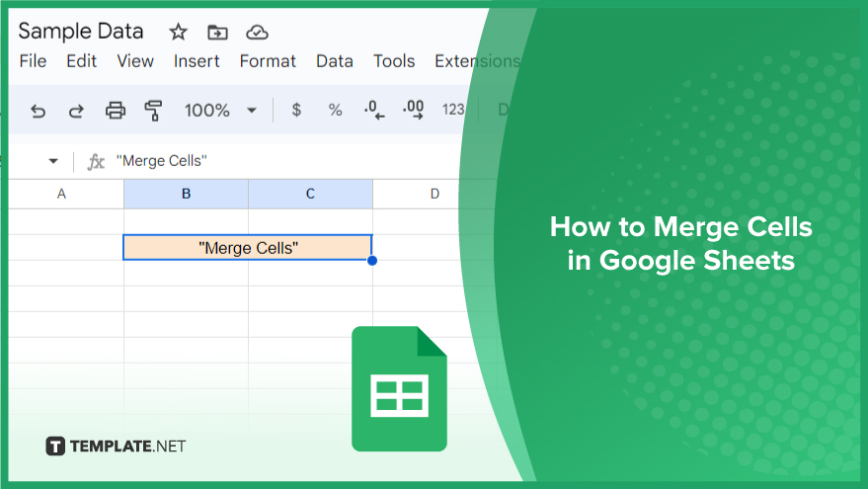Open the File menu

[x=33, y=61]
